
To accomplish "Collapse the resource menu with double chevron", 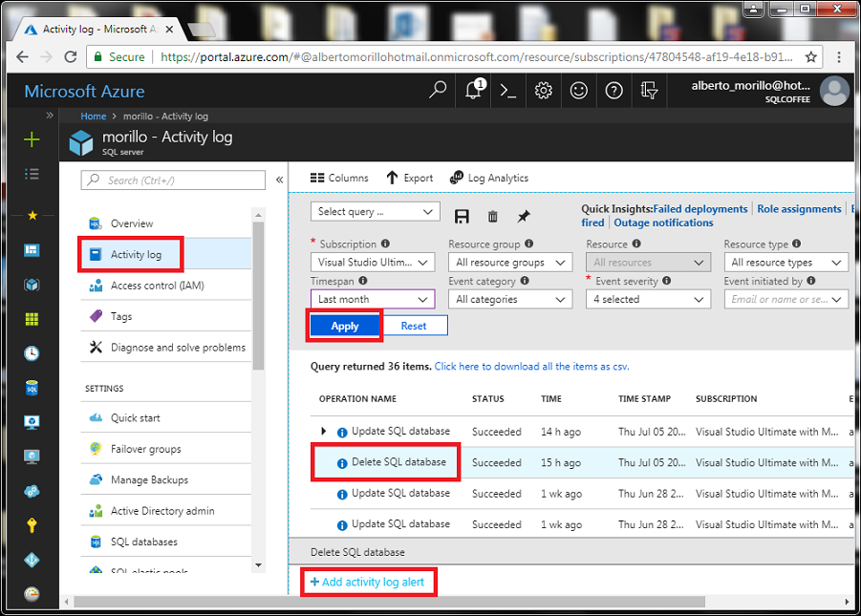I will 279,181.
